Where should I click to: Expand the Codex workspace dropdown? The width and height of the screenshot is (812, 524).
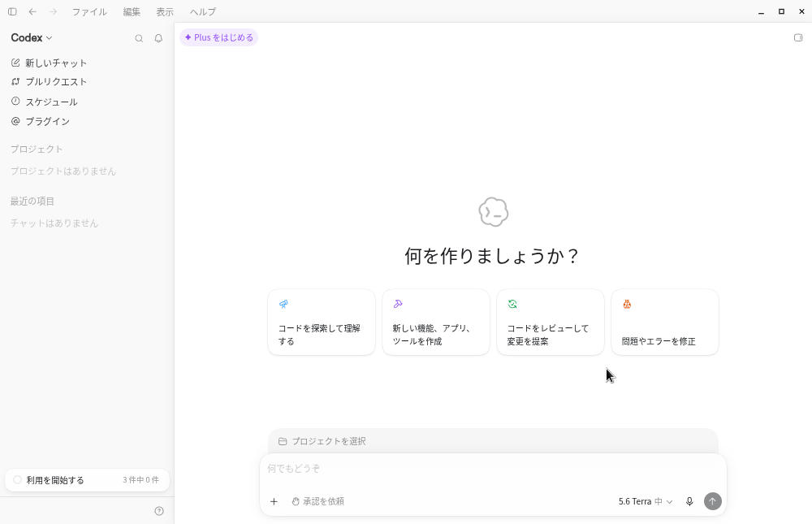pyautogui.click(x=32, y=38)
